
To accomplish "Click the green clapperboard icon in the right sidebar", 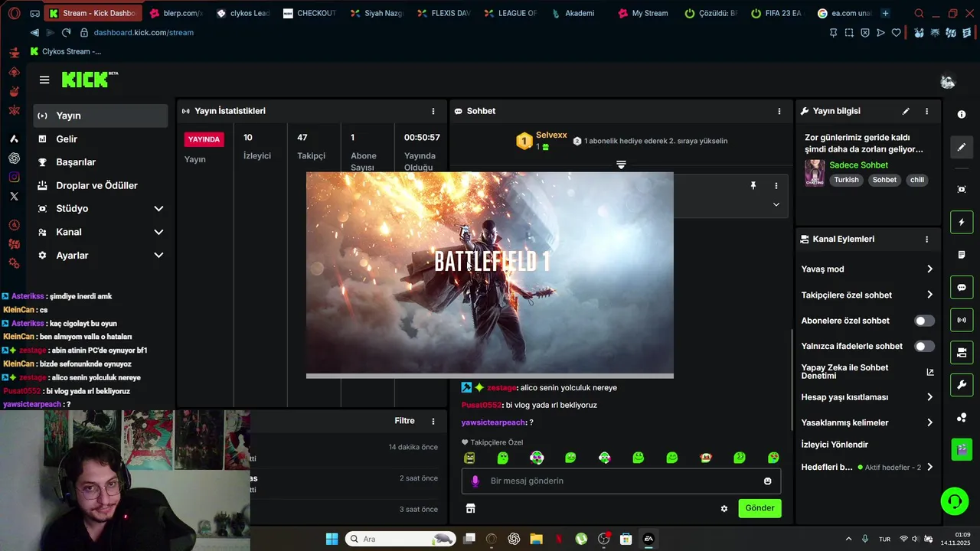I will (962, 449).
